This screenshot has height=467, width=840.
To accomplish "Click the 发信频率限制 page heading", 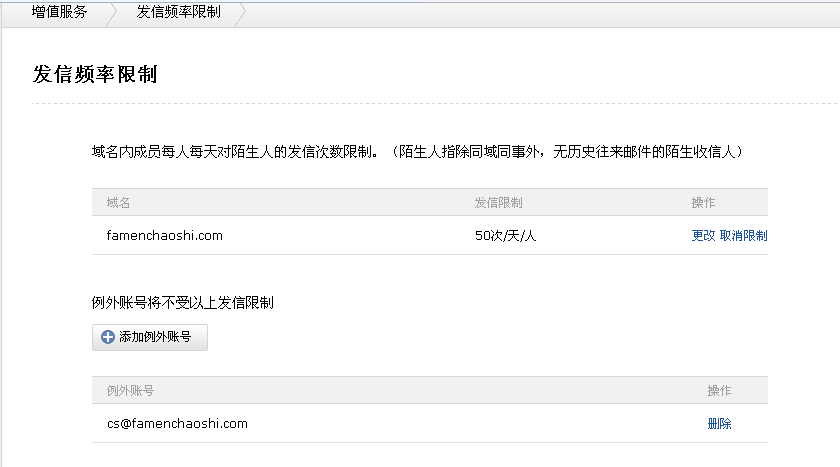I will point(95,74).
